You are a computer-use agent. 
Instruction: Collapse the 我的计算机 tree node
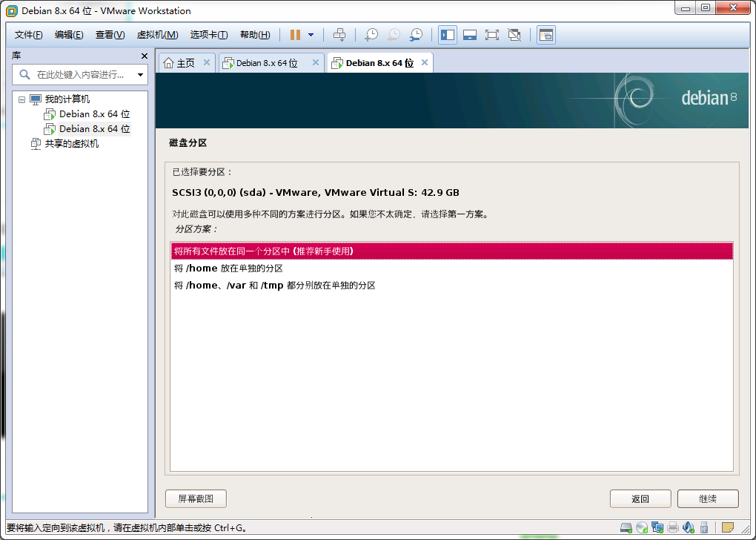(x=21, y=99)
